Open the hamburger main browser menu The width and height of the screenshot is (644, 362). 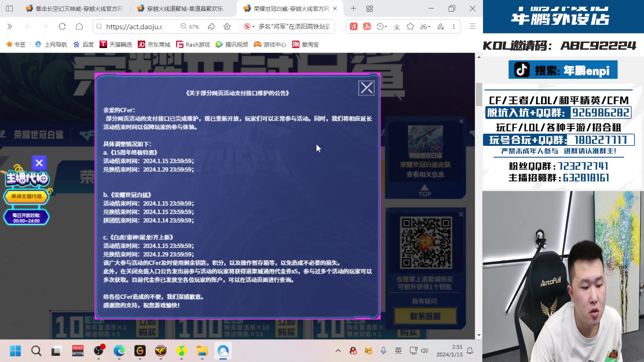[473, 26]
